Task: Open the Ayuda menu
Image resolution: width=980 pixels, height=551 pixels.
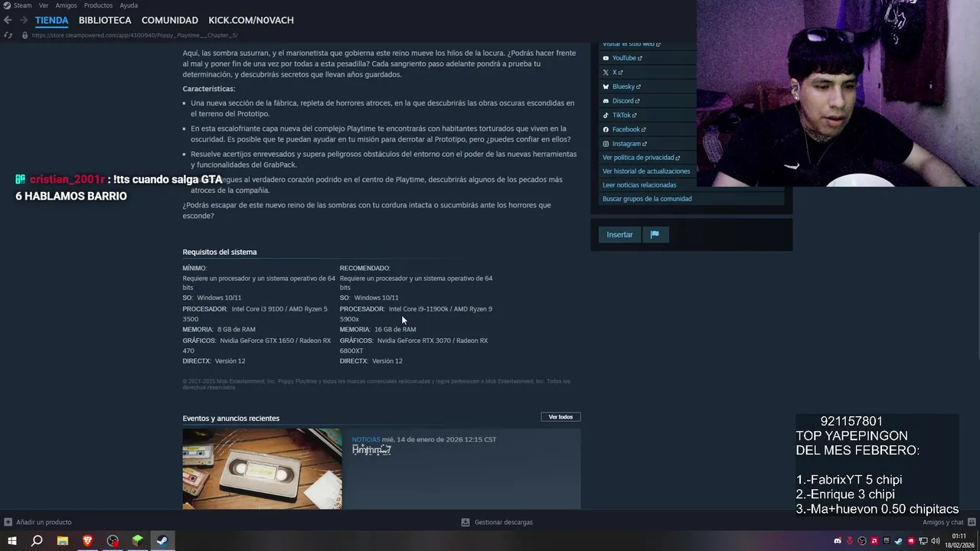Action: 129,5
